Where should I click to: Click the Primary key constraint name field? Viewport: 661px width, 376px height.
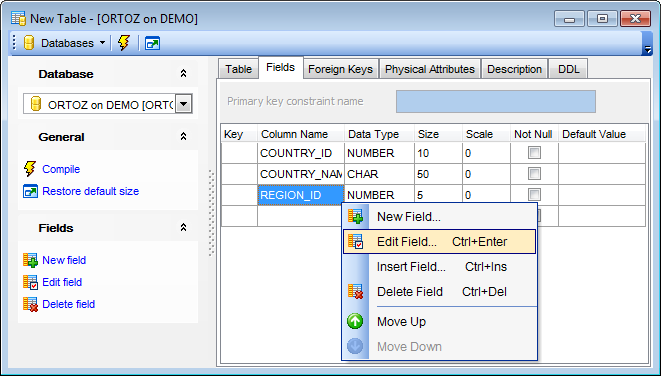[496, 101]
